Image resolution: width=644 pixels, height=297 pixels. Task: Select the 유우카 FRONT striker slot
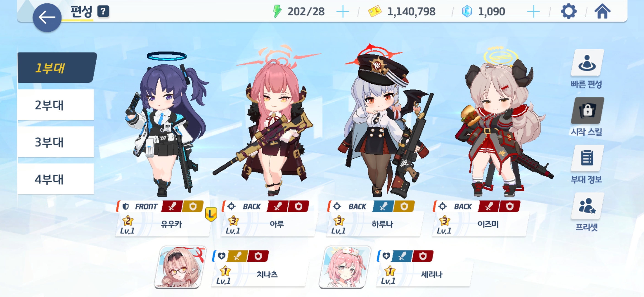163,218
